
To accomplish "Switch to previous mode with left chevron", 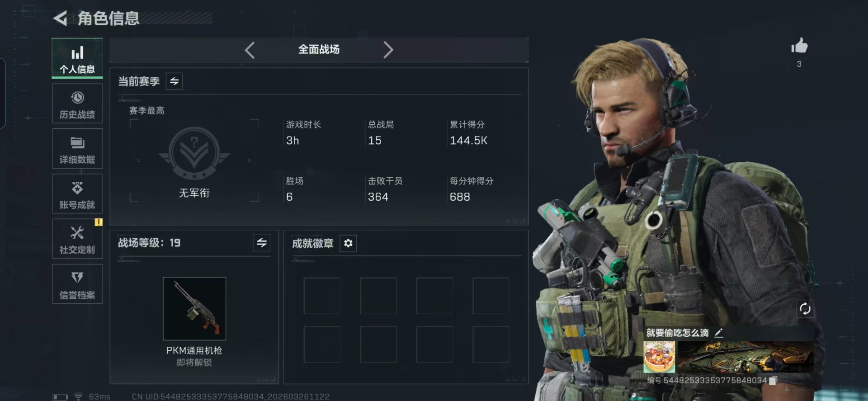I will coord(250,50).
